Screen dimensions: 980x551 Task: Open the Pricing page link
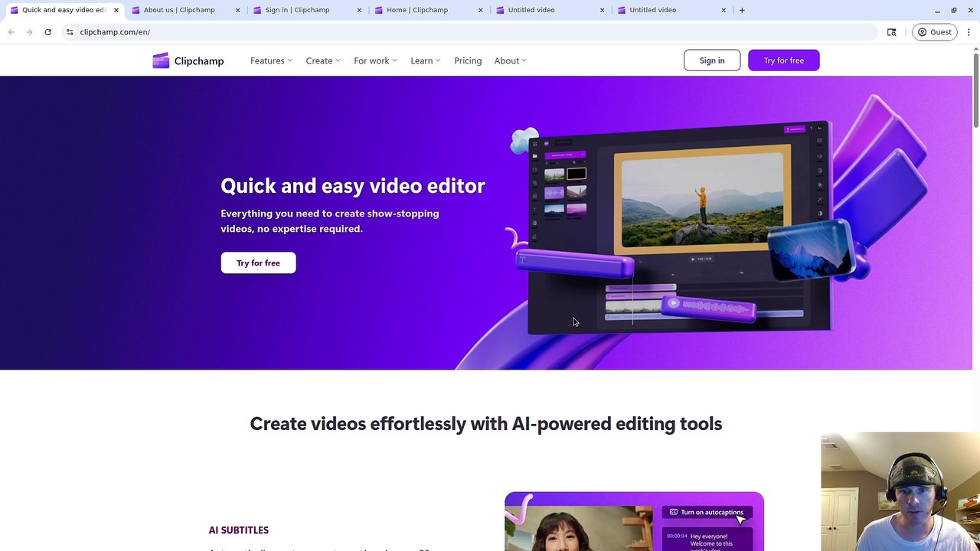click(468, 60)
